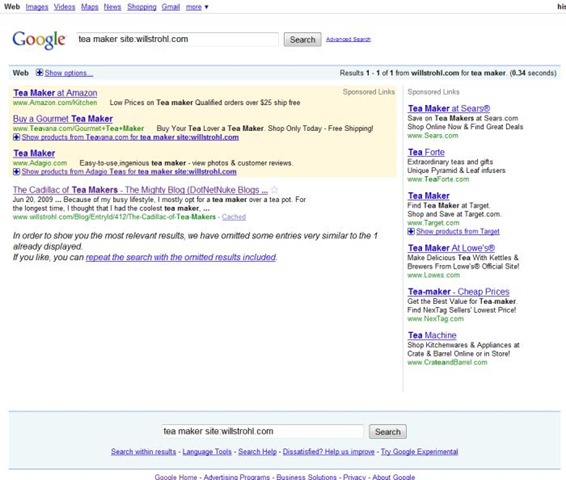Open Privacy footer link
The width and height of the screenshot is (566, 480).
click(354, 477)
